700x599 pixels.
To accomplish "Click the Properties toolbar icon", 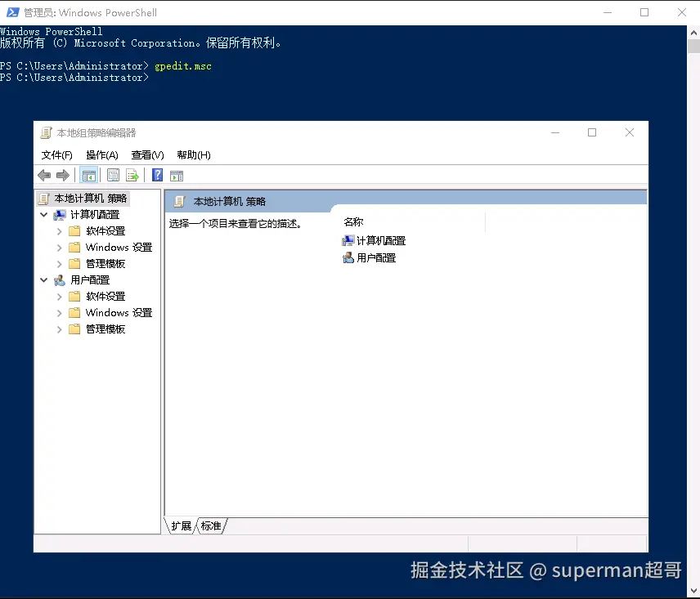I will [x=114, y=175].
